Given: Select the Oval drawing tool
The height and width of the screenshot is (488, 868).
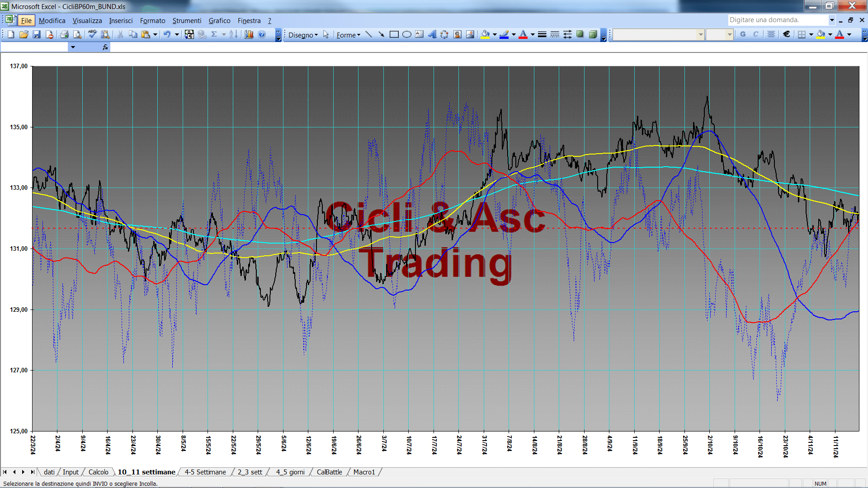Looking at the screenshot, I should coord(407,34).
